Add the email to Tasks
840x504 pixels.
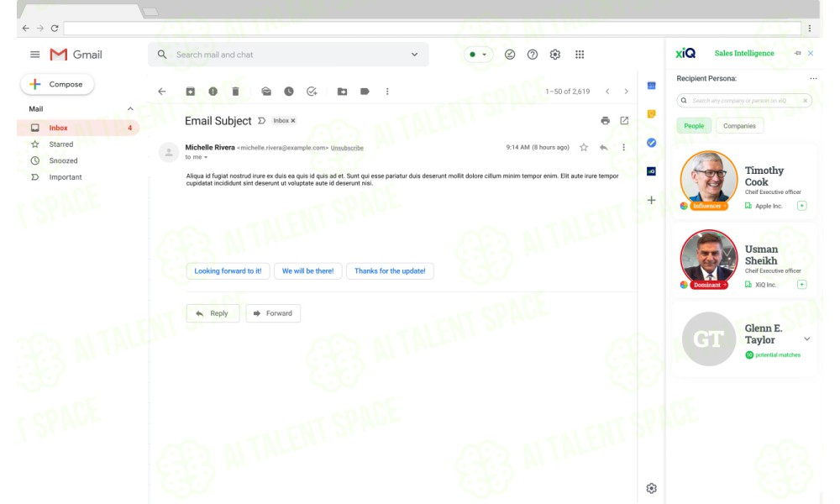pyautogui.click(x=312, y=92)
